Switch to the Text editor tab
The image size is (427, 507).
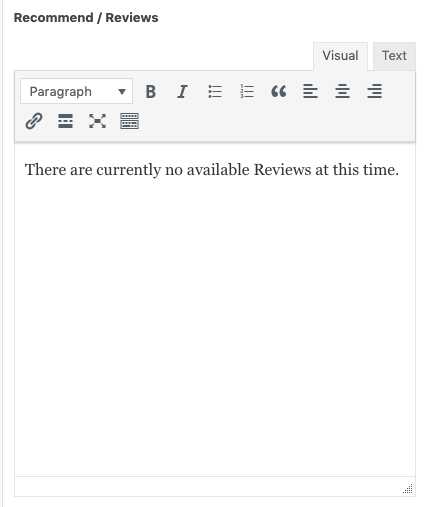394,56
